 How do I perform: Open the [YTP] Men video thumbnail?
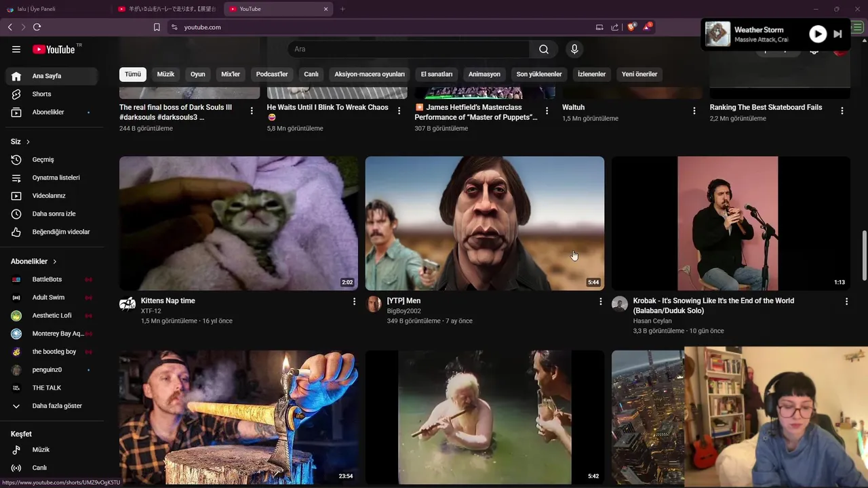[485, 224]
